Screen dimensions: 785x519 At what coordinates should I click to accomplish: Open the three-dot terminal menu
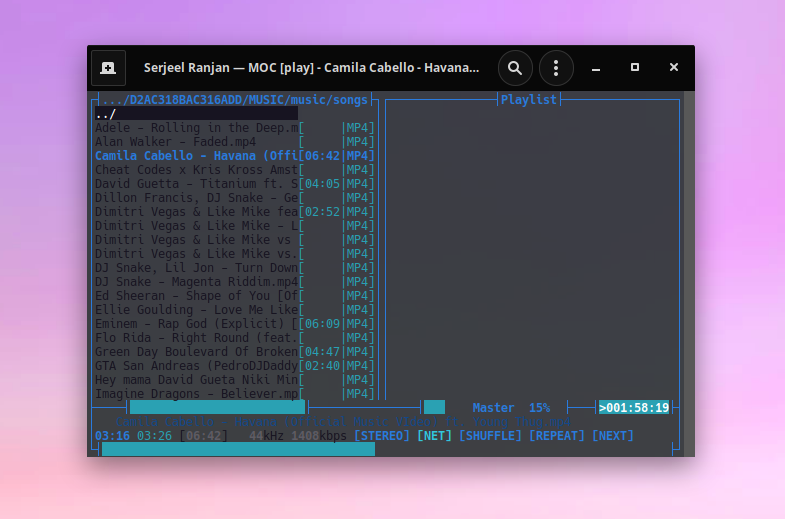556,68
